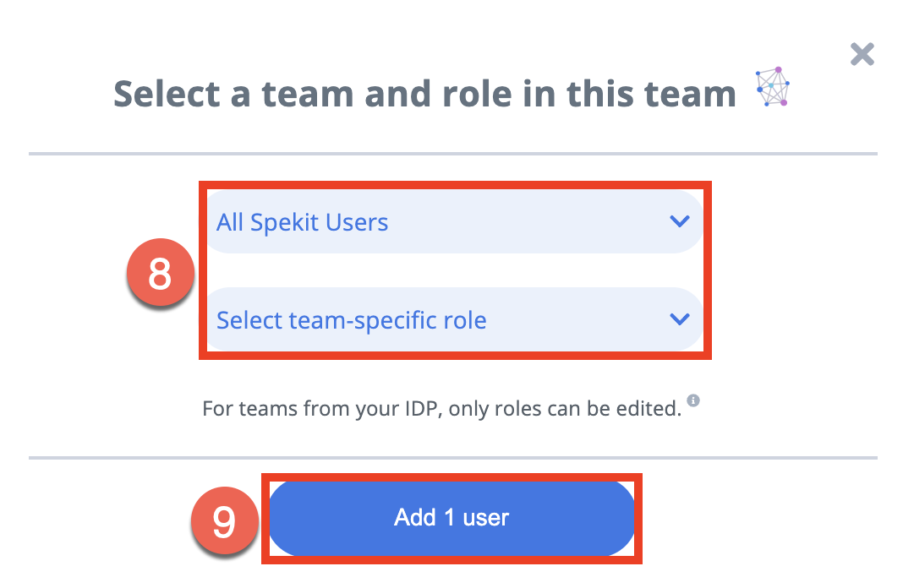Click the 'Select team-specific role' placeholder text
Image resolution: width=903 pixels, height=588 pixels.
(351, 320)
